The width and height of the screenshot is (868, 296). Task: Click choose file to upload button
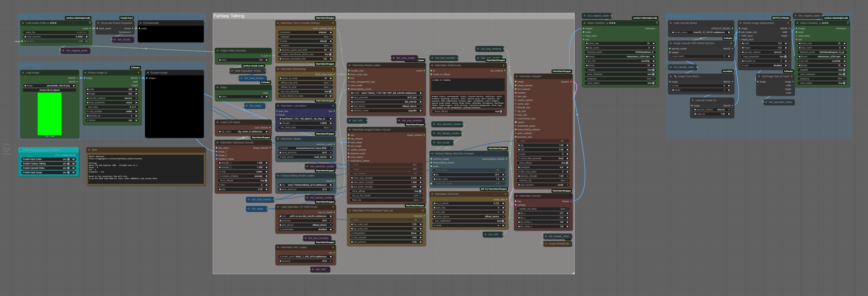(x=50, y=90)
